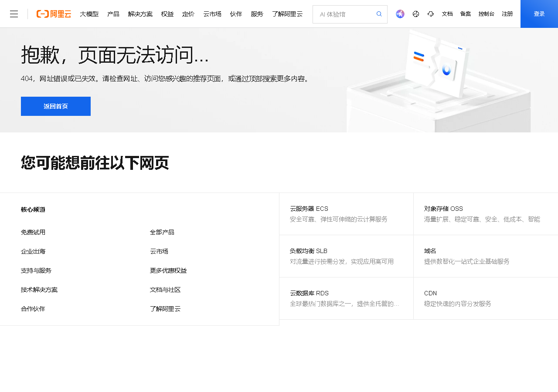Screen dimensions: 558x392
Task: Open the 全部产品 link
Action: pos(162,232)
